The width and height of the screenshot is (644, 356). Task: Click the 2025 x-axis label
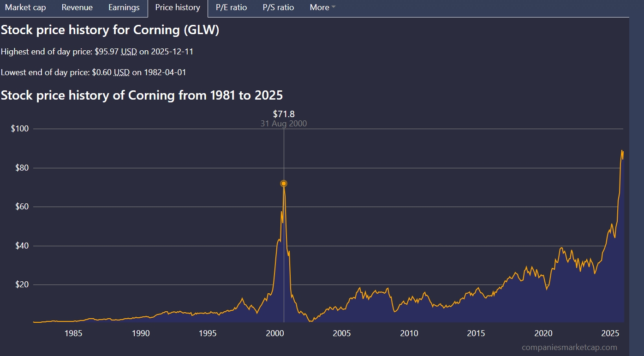tap(610, 333)
